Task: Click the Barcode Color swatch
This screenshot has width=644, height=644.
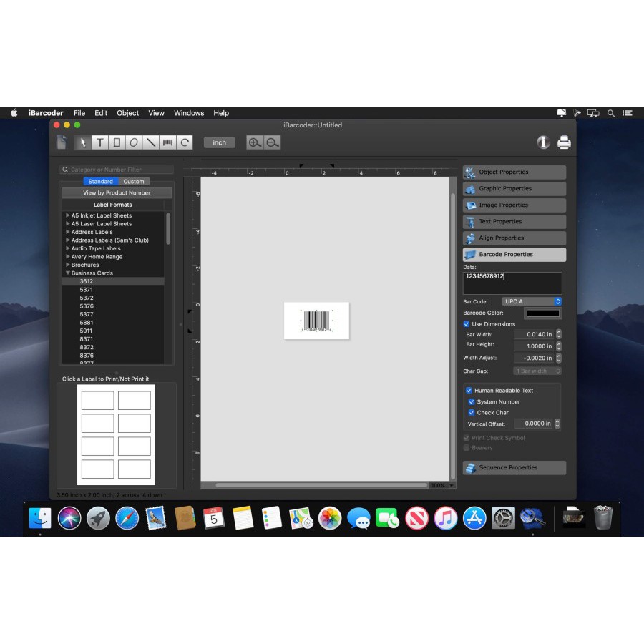Action: [542, 313]
